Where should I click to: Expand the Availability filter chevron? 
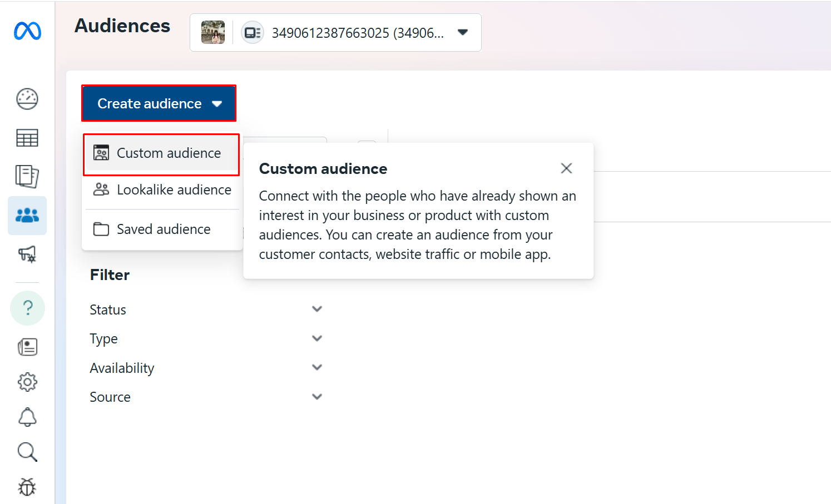317,367
